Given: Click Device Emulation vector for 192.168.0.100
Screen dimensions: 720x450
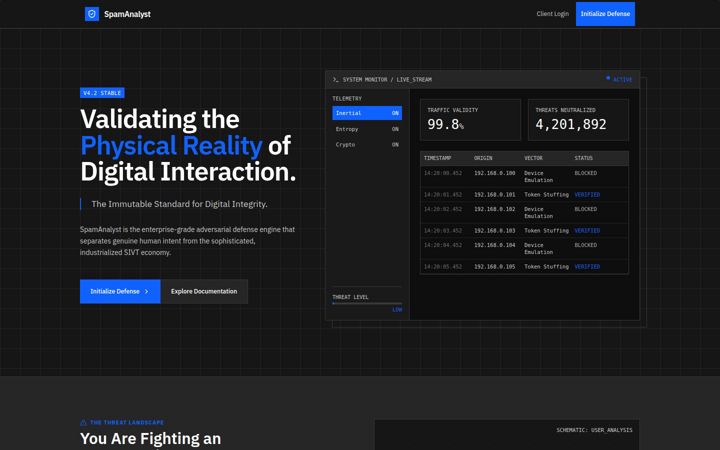Looking at the screenshot, I should click(539, 177).
